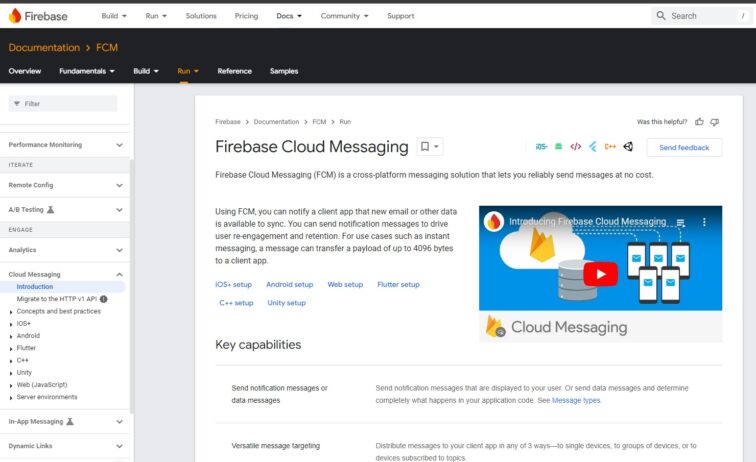Expand the Remote Config section
The image size is (756, 462).
tap(119, 185)
